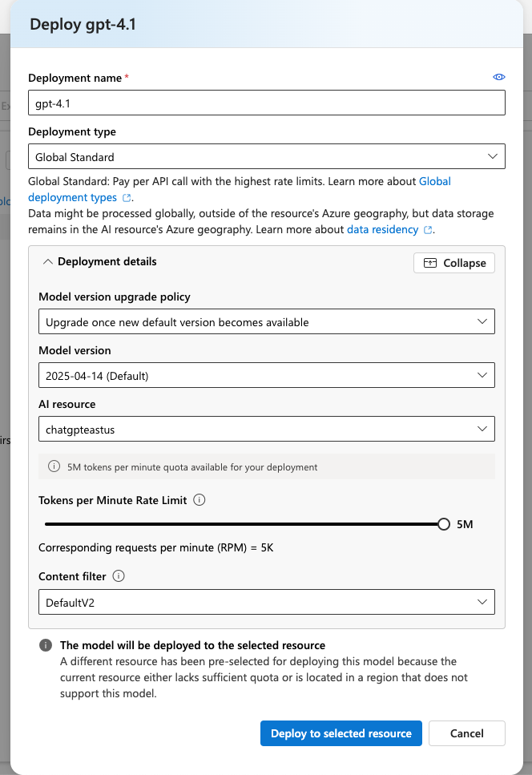Image resolution: width=532 pixels, height=775 pixels.
Task: Click the Deployment name input field
Action: point(267,103)
